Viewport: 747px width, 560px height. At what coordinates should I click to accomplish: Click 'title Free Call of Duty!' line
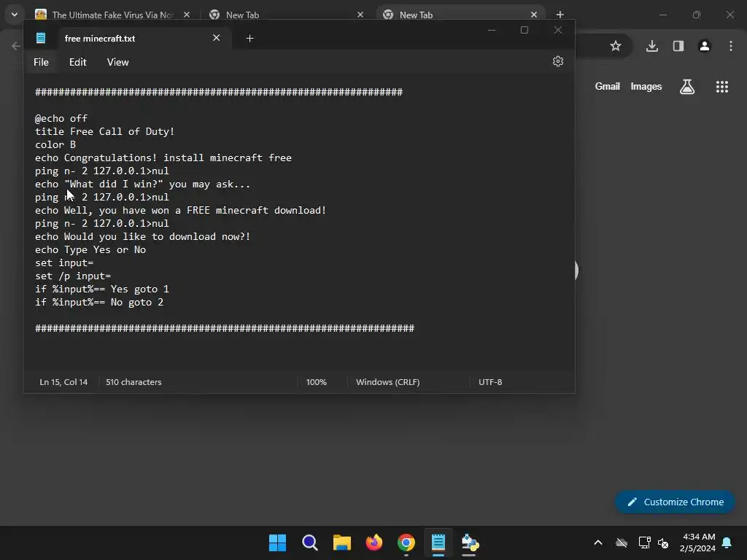(105, 131)
